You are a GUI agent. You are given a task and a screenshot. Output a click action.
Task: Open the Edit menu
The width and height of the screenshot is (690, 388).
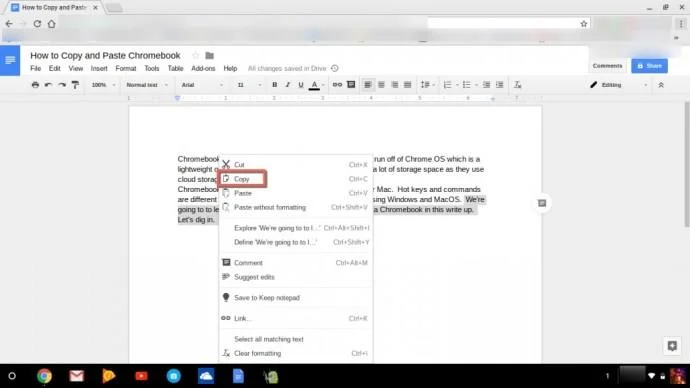55,69
